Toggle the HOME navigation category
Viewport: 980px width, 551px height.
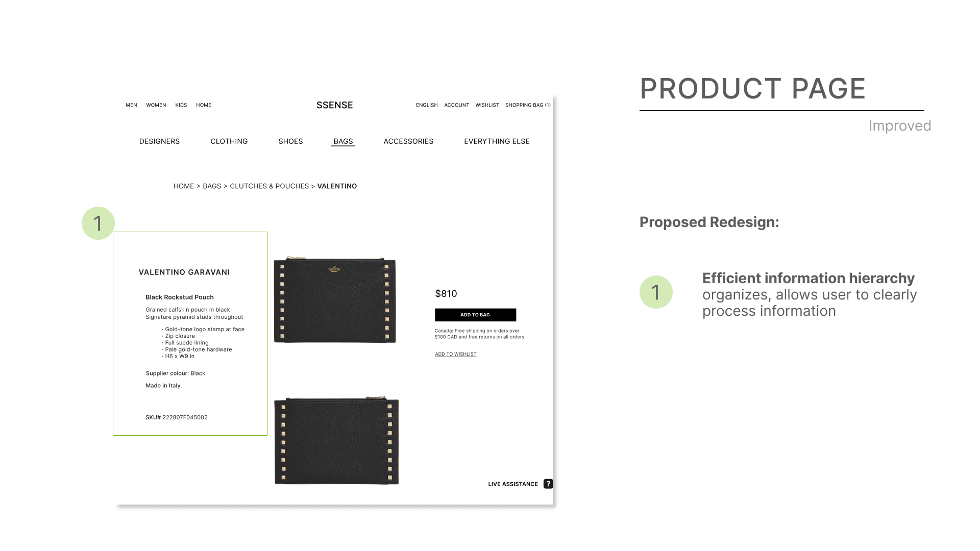point(203,105)
